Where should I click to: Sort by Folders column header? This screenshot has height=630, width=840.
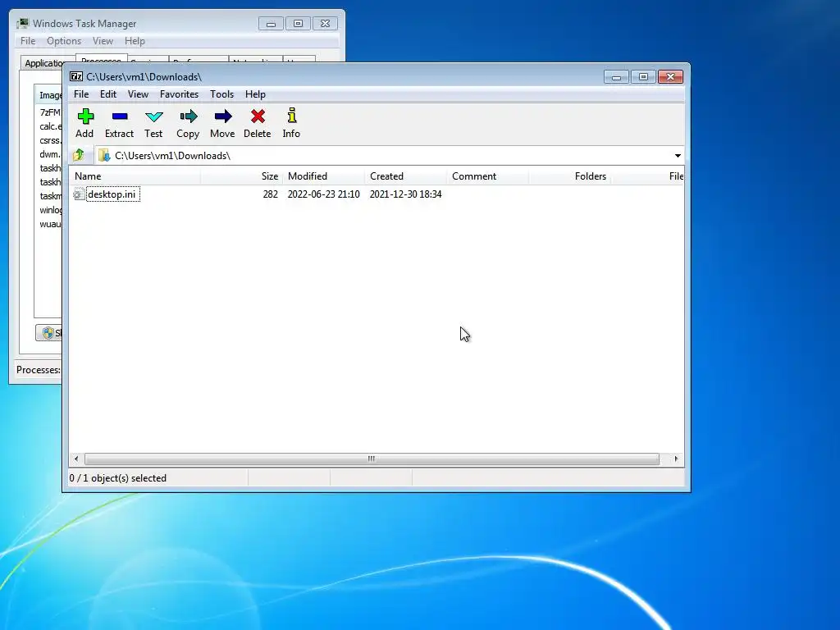coord(569,176)
